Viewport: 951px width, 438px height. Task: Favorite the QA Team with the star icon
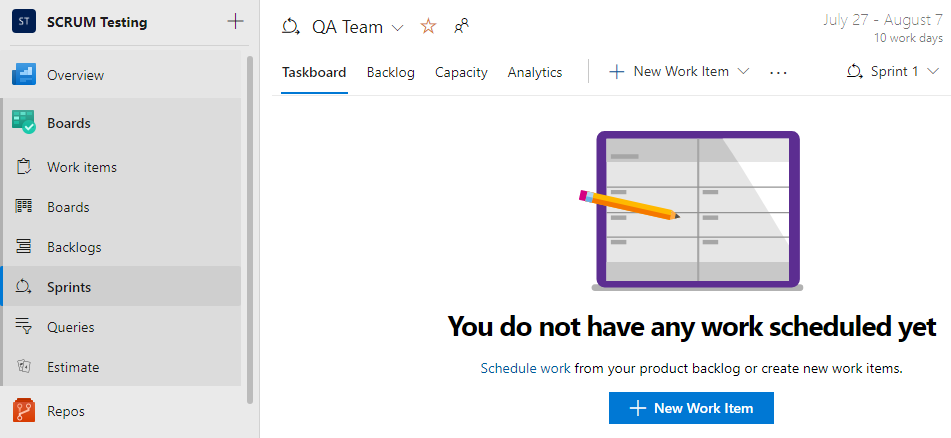pyautogui.click(x=428, y=26)
